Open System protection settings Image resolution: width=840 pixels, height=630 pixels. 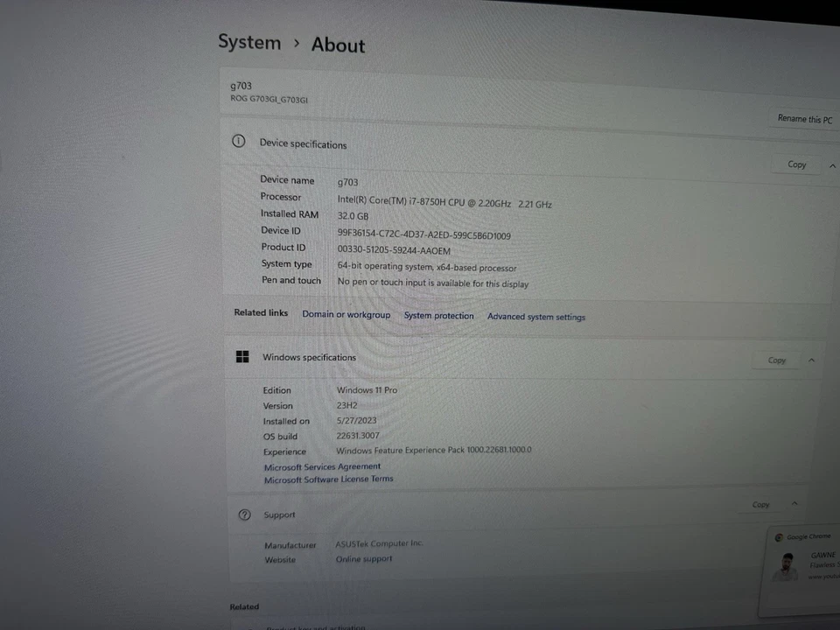point(438,316)
